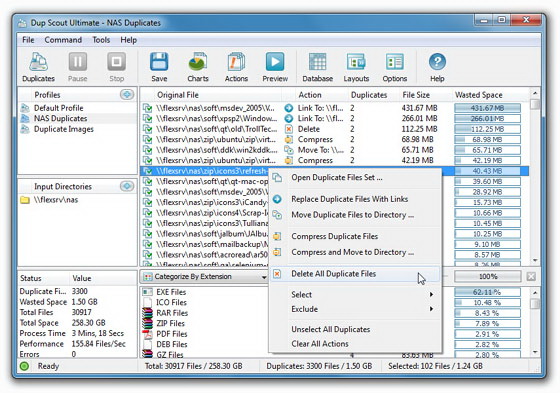This screenshot has width=560, height=393.
Task: Choose Move Duplicate Files to Directory
Action: click(355, 215)
